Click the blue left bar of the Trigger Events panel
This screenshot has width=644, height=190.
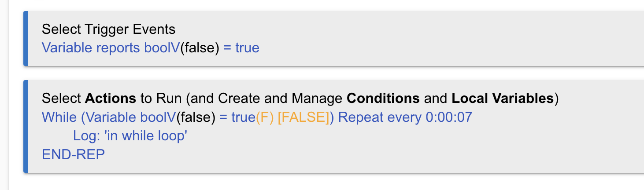(x=26, y=39)
